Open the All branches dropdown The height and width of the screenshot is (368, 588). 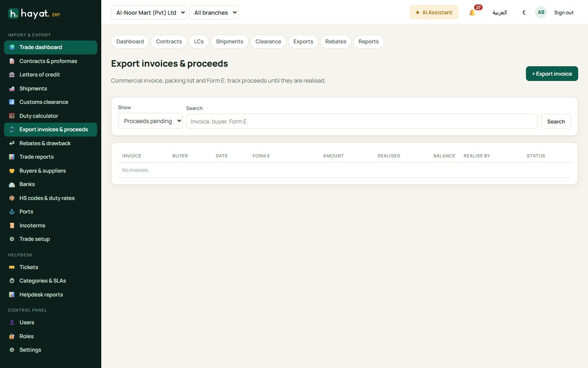[214, 13]
